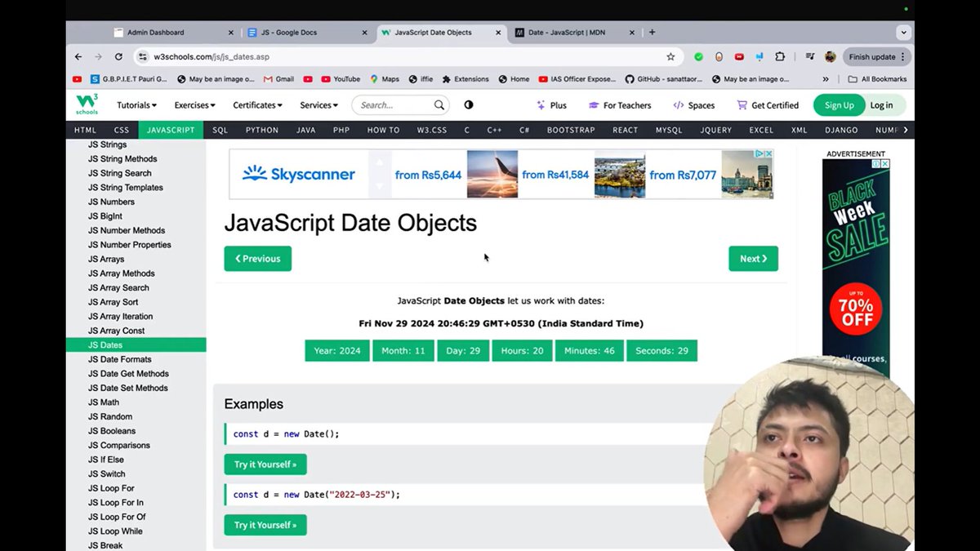The width and height of the screenshot is (980, 551).
Task: Open the green shield extension icon
Action: click(x=698, y=57)
